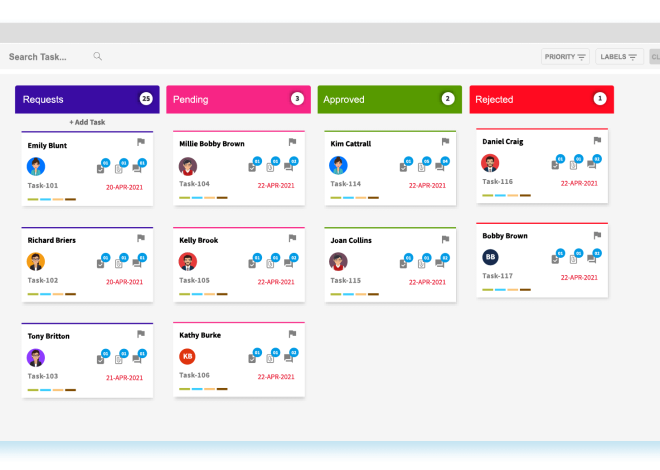Flag the Joan Collins task
Screen dimensions: 660x470
[x=445, y=239]
